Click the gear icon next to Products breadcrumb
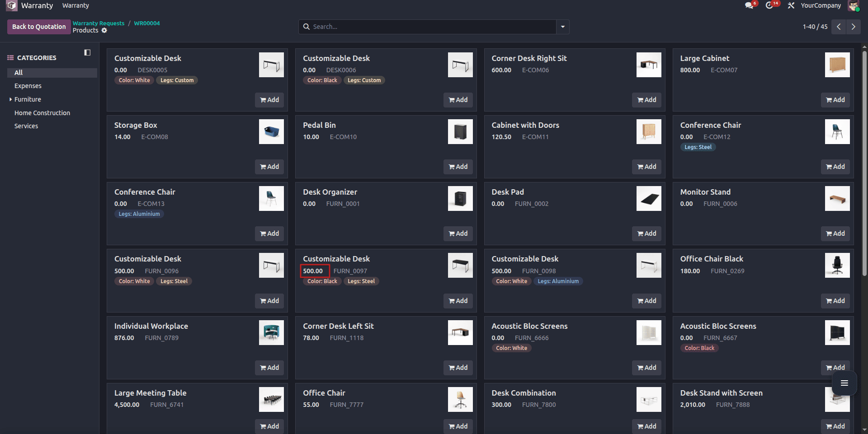Image resolution: width=868 pixels, height=434 pixels. point(104,30)
